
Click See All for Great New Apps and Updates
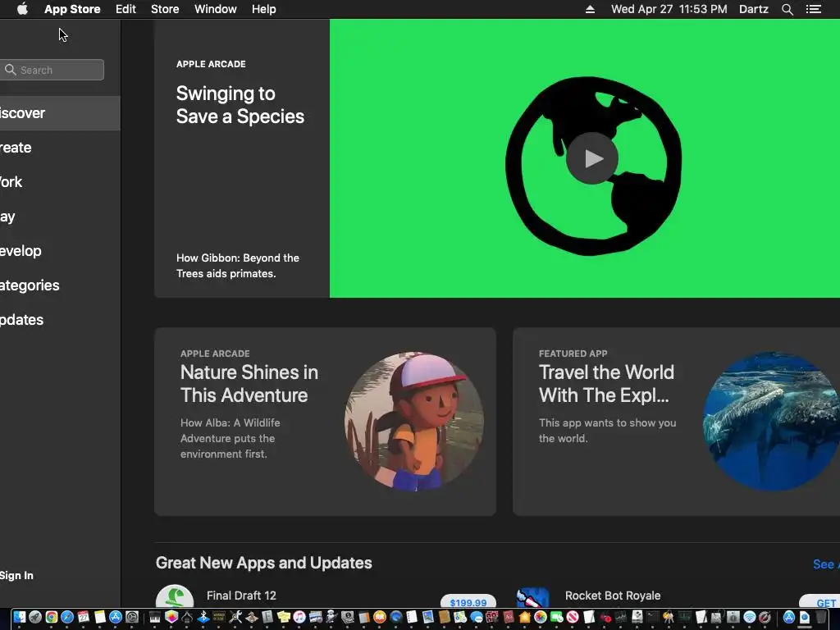[x=826, y=564]
